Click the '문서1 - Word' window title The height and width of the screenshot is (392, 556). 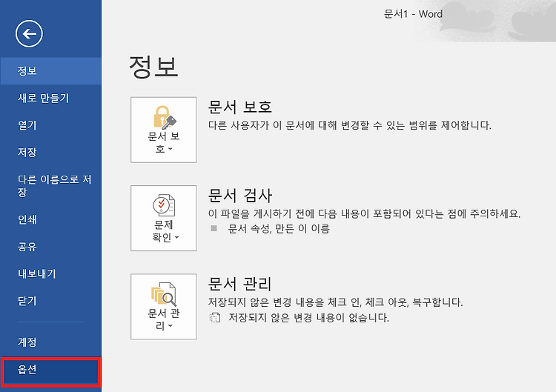[x=413, y=14]
